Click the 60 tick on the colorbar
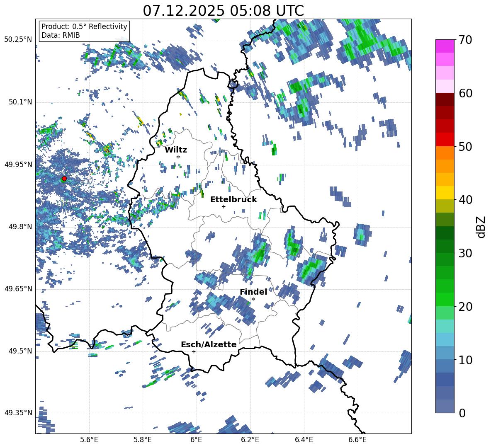The height and width of the screenshot is (448, 491). tap(465, 94)
